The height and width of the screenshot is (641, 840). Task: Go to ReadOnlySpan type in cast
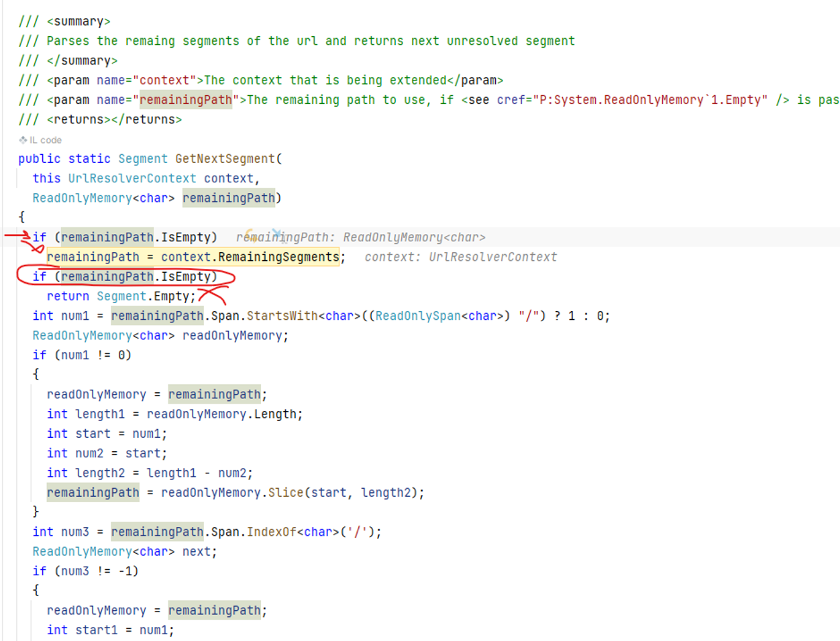pos(418,316)
